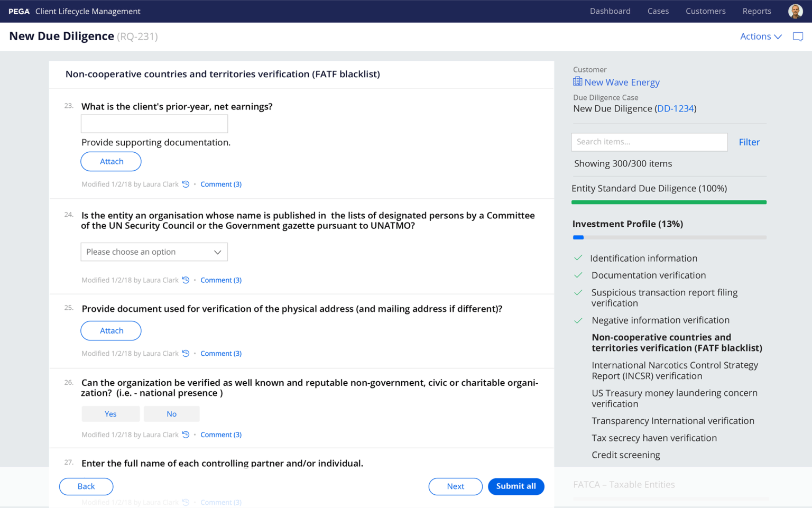812x508 pixels.
Task: Open the DD-1234 case link
Action: (676, 108)
